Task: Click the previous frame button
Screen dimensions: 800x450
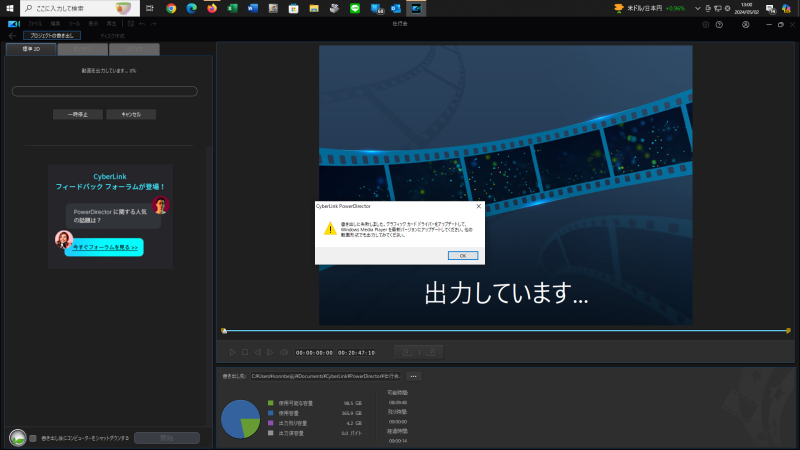Action: pos(258,352)
